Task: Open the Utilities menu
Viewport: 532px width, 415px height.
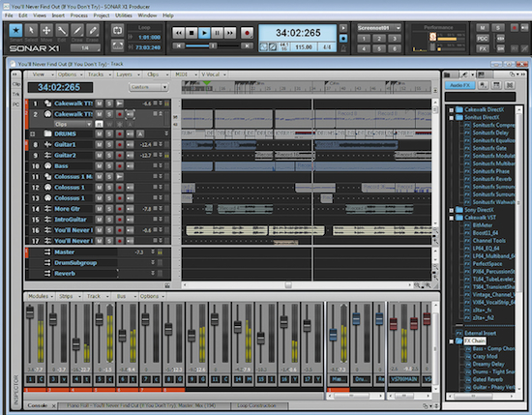Action: coord(124,15)
